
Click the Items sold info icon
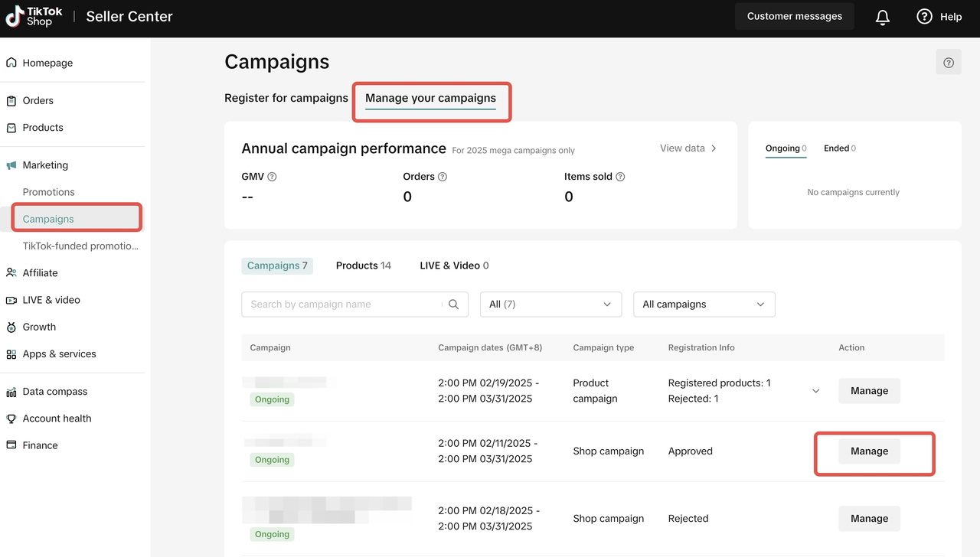620,177
